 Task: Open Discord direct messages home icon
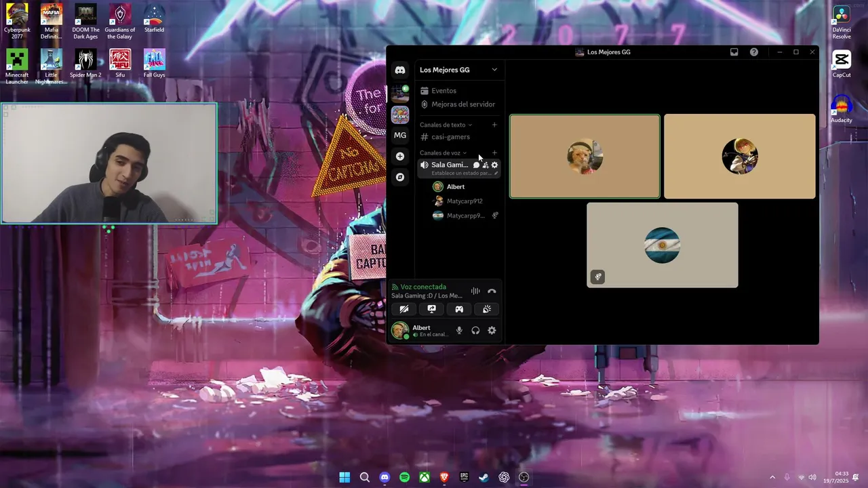400,70
